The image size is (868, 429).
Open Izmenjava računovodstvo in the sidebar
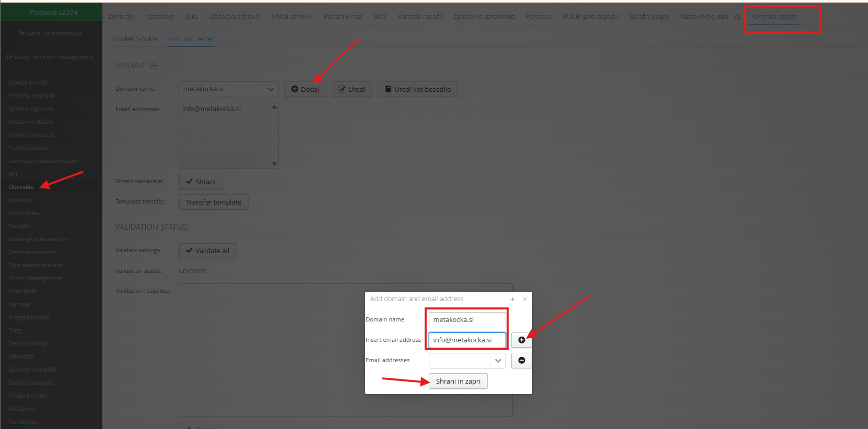point(43,161)
